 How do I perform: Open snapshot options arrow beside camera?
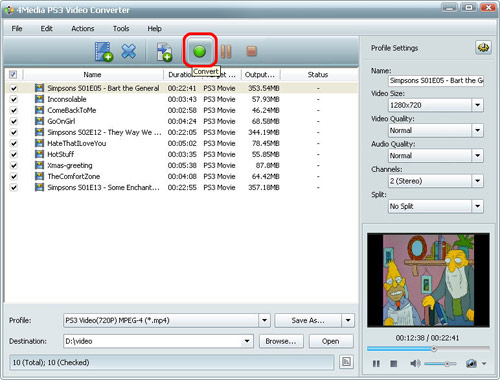(x=484, y=363)
